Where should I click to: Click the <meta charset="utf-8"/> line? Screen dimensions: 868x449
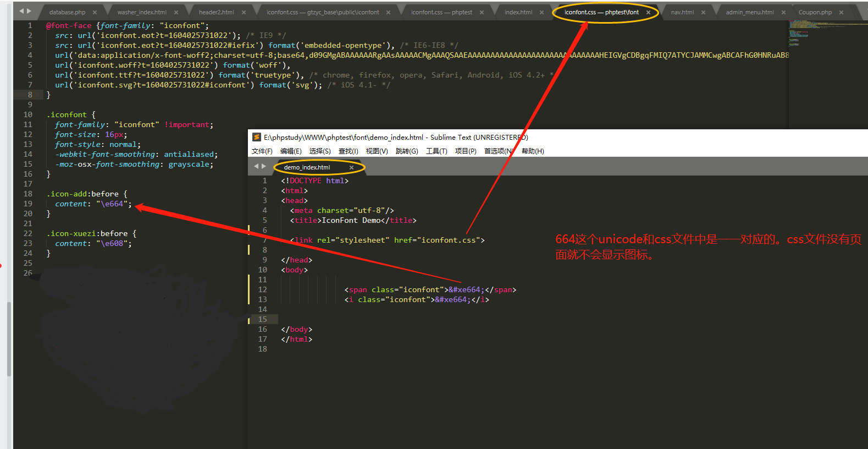coord(342,210)
